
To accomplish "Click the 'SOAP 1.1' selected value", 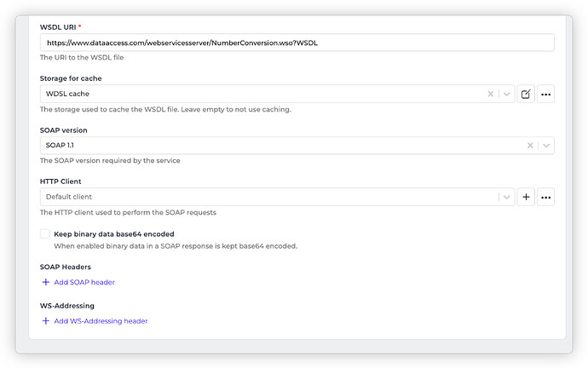I will coord(60,146).
